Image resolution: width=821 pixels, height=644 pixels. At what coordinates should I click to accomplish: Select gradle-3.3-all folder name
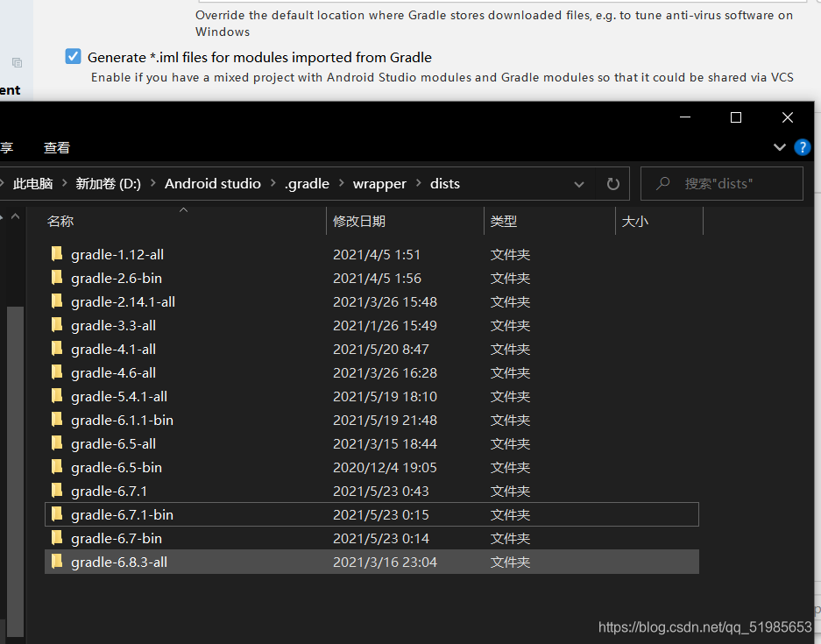click(x=114, y=325)
